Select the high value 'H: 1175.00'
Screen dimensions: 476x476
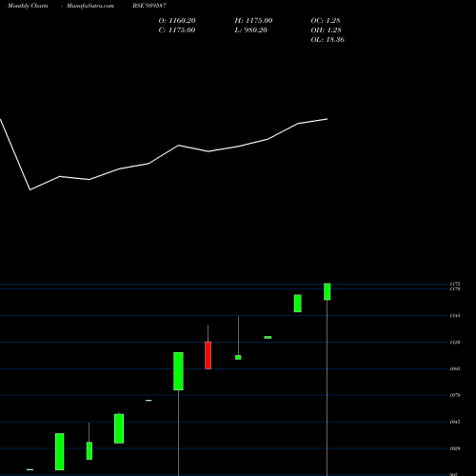[253, 21]
